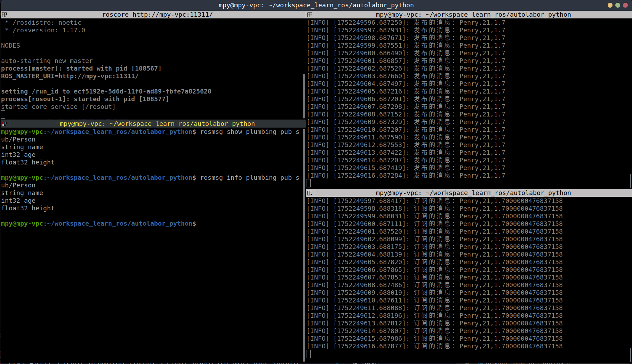The width and height of the screenshot is (632, 364).
Task: Click titlebar of subscriber terminal pane
Action: tap(473, 193)
